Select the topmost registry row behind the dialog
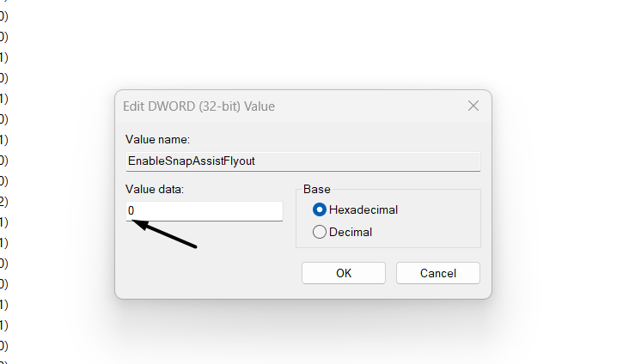 coord(3,16)
